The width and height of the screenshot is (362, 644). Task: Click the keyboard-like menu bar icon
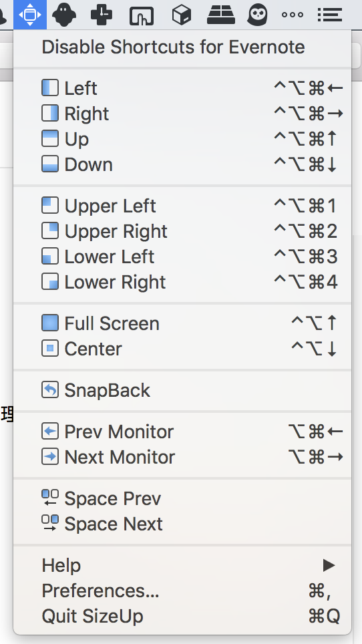221,15
